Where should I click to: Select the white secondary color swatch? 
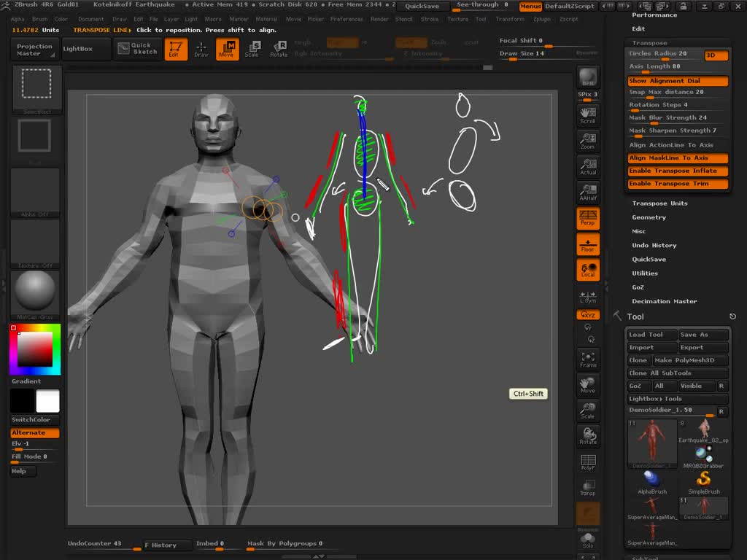pos(47,400)
